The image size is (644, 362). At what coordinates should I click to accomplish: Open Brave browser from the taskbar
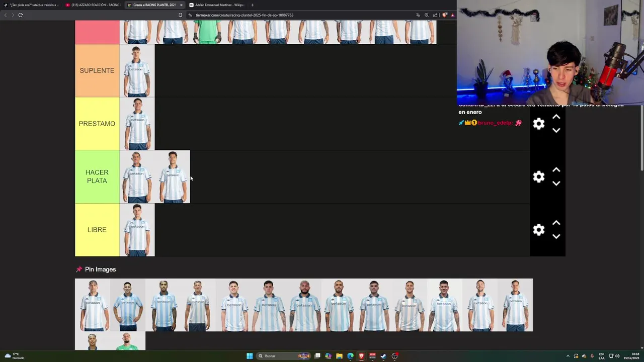361,356
